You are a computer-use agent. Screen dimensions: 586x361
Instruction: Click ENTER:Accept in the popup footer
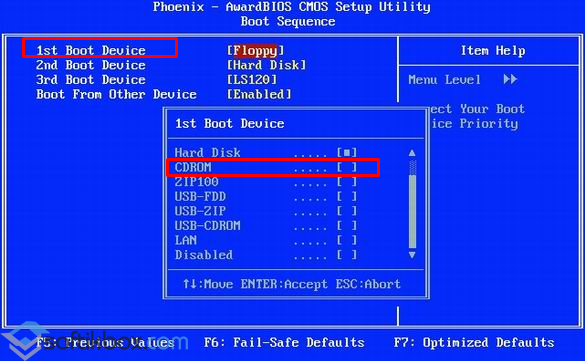[x=284, y=284]
